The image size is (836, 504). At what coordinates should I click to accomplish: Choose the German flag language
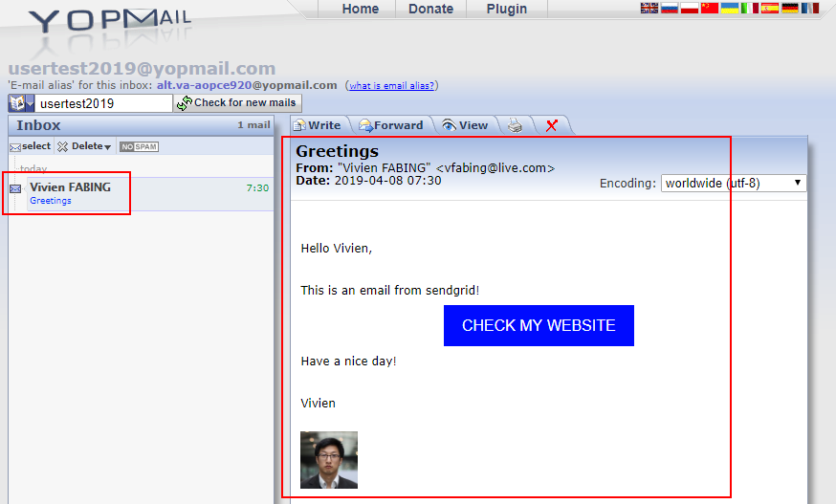(x=790, y=8)
